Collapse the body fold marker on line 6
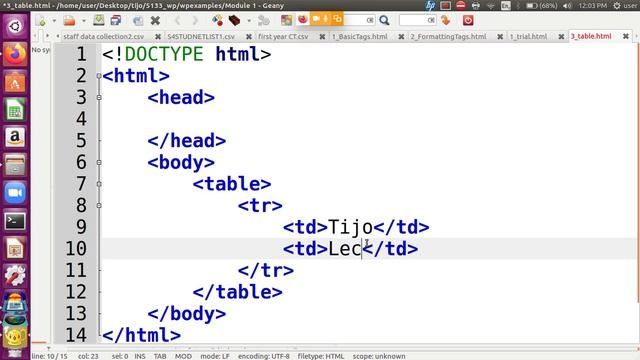The height and width of the screenshot is (360, 640). pos(99,162)
